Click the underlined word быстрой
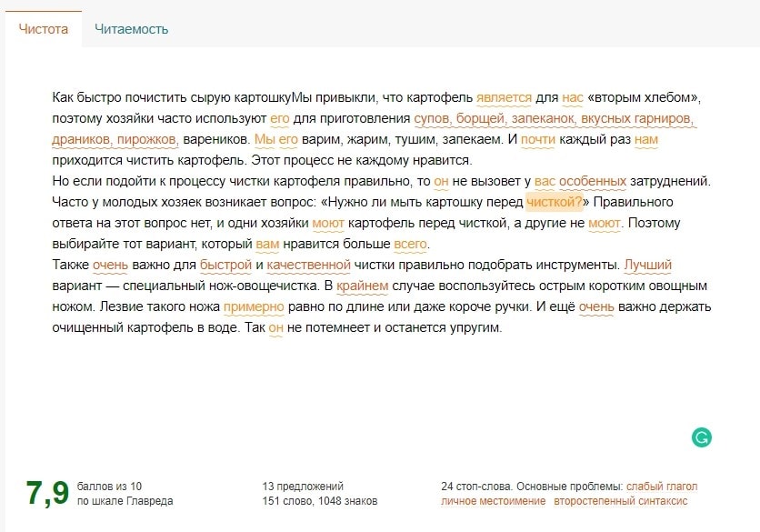This screenshot has height=532, width=760. 225,265
